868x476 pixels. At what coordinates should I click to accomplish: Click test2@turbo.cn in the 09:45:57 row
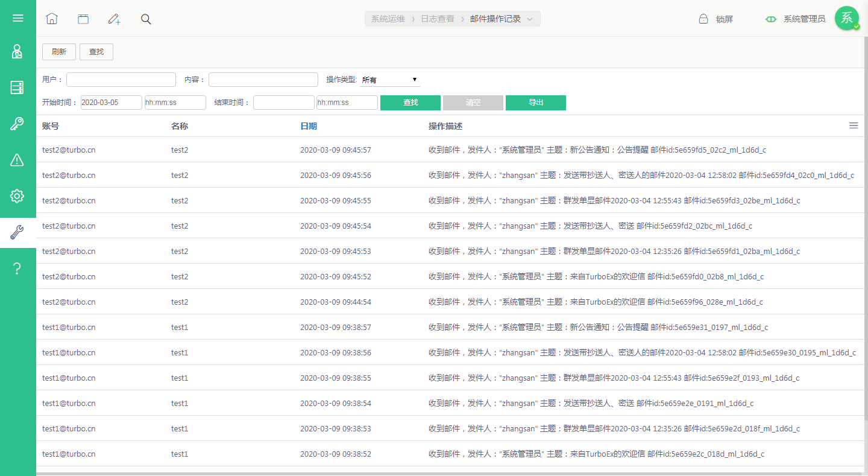[x=69, y=150]
